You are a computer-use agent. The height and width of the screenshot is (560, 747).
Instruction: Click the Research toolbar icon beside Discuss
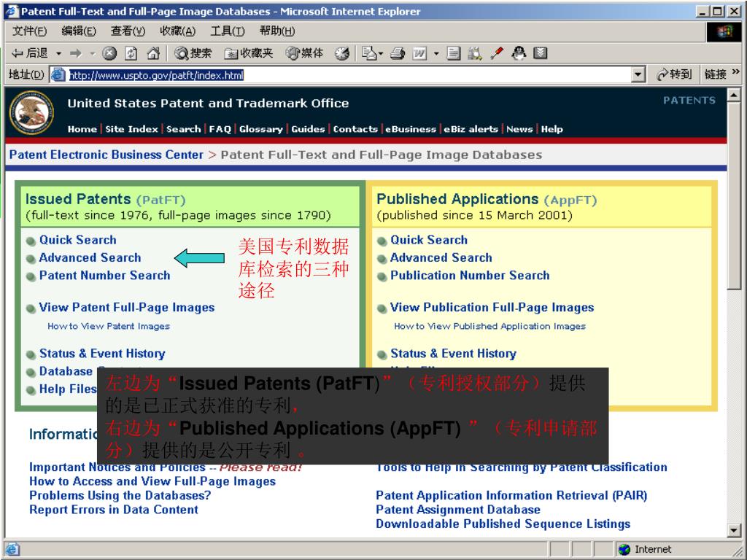click(474, 52)
